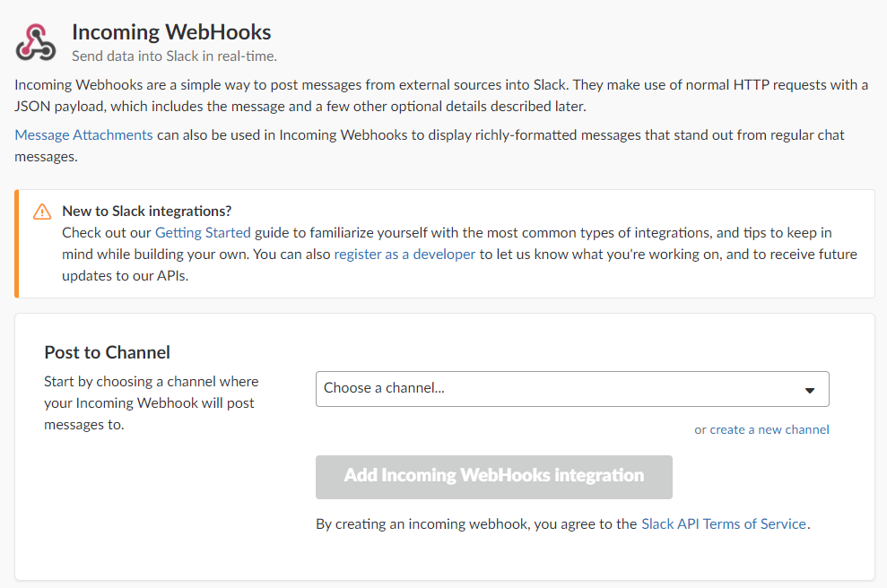The image size is (887, 588).
Task: Click the dropdown arrow in channel selector
Action: click(x=810, y=390)
